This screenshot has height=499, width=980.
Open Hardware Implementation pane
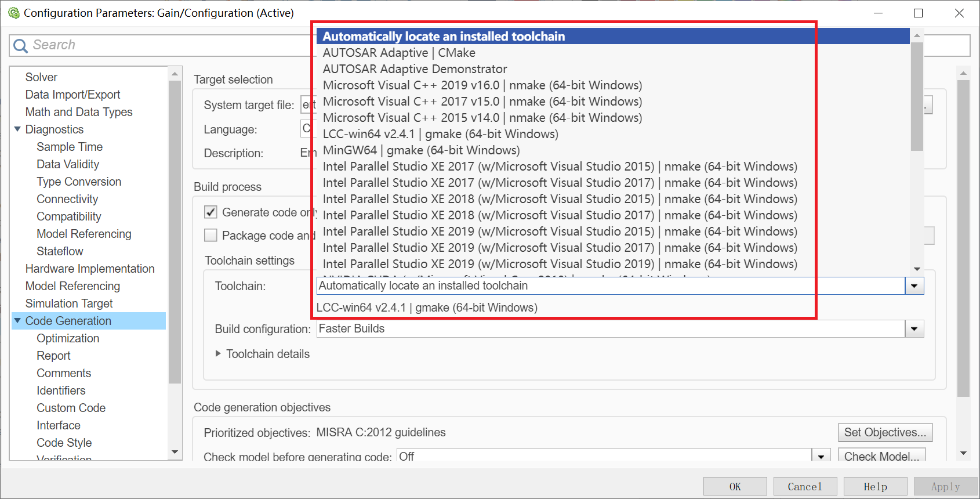(90, 269)
